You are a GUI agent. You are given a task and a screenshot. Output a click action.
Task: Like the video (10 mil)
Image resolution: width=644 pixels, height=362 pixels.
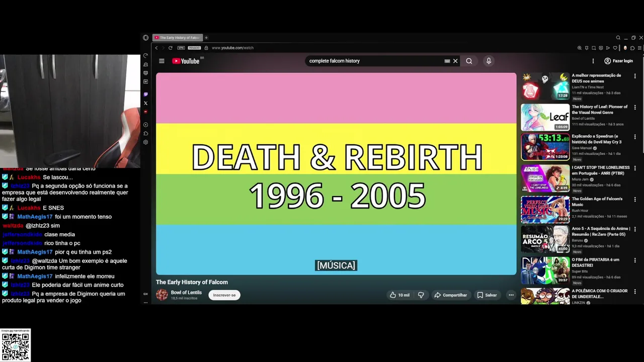click(400, 295)
